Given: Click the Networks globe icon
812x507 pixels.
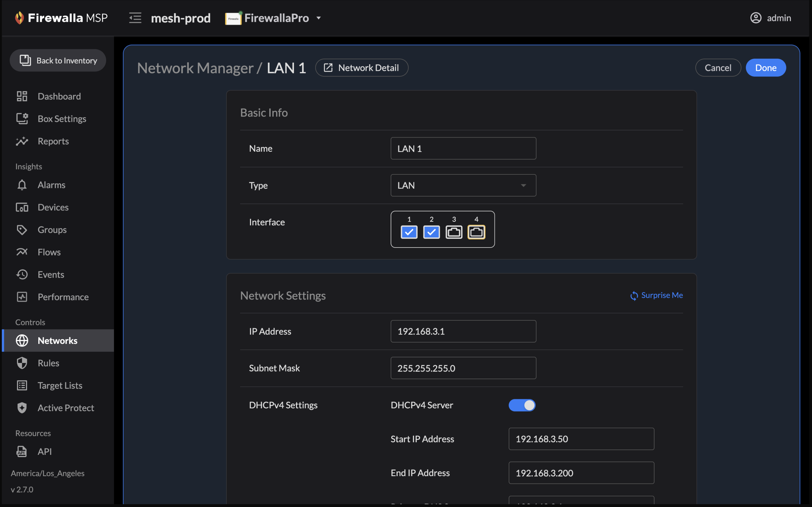Looking at the screenshot, I should point(22,341).
